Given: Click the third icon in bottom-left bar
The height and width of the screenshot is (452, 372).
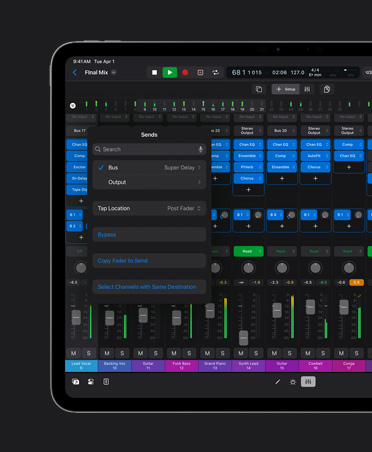Looking at the screenshot, I should point(106,382).
